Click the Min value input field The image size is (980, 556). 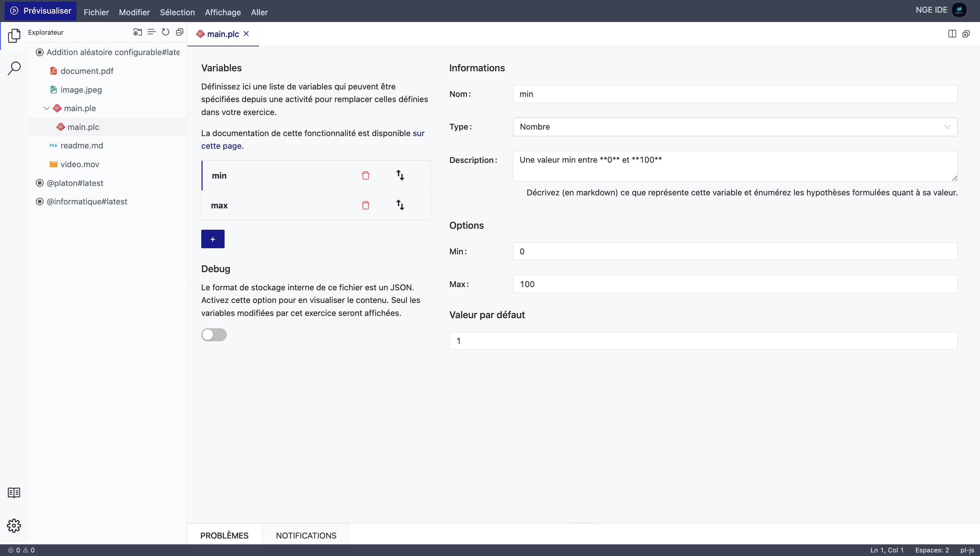coord(736,251)
